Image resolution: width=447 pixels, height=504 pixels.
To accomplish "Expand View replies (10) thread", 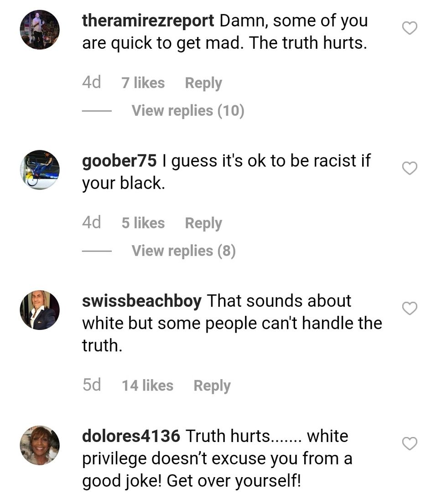I will tap(188, 111).
